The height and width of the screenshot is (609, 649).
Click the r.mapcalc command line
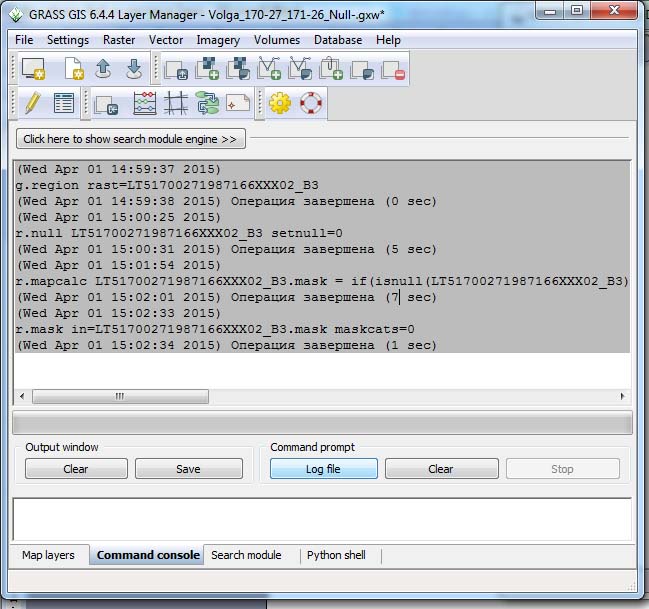(322, 281)
